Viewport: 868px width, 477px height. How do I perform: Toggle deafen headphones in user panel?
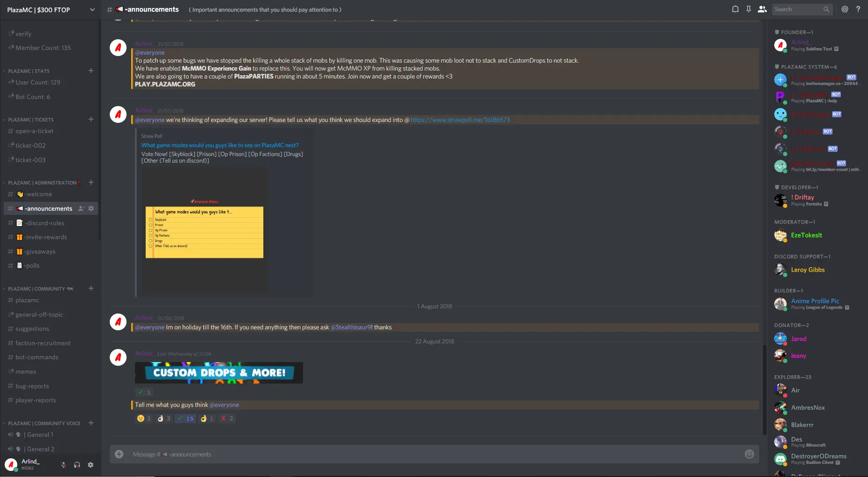pyautogui.click(x=77, y=465)
